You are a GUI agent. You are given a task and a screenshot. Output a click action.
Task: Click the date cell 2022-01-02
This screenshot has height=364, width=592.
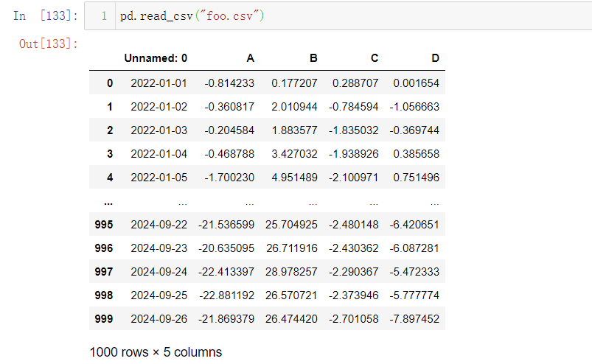click(159, 107)
